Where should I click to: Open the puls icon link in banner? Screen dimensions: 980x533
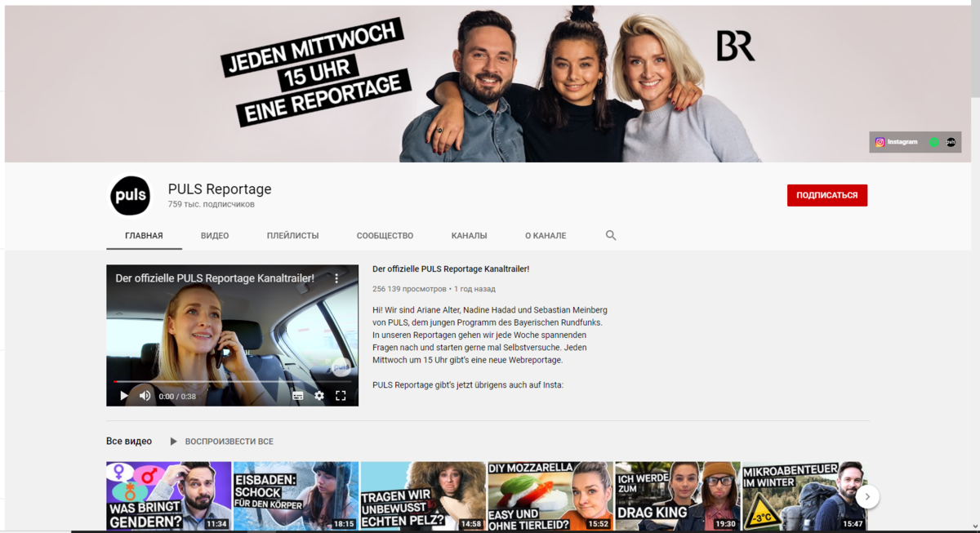[x=951, y=142]
